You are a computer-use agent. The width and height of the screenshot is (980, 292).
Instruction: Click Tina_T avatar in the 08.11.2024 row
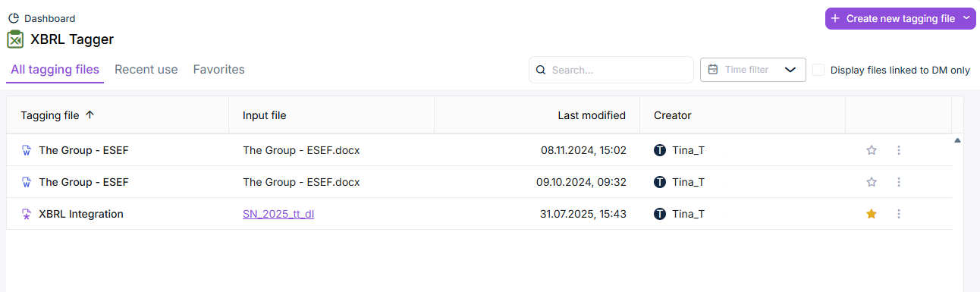(x=660, y=150)
